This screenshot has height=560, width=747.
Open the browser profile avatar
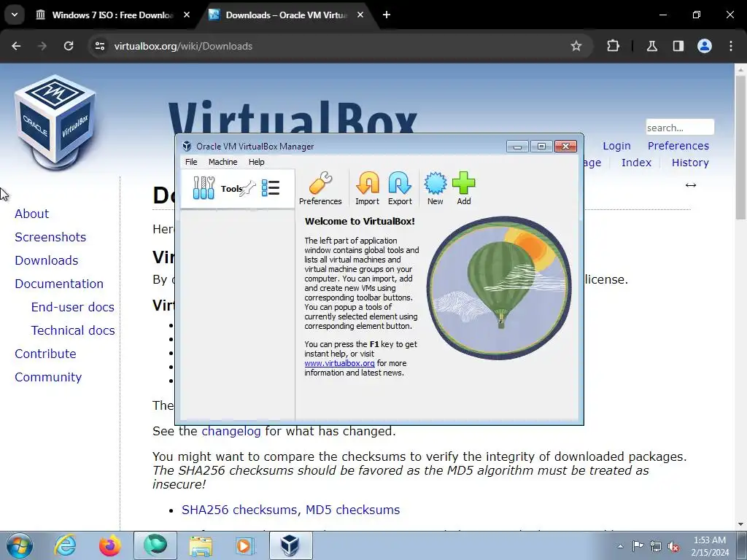click(x=705, y=46)
